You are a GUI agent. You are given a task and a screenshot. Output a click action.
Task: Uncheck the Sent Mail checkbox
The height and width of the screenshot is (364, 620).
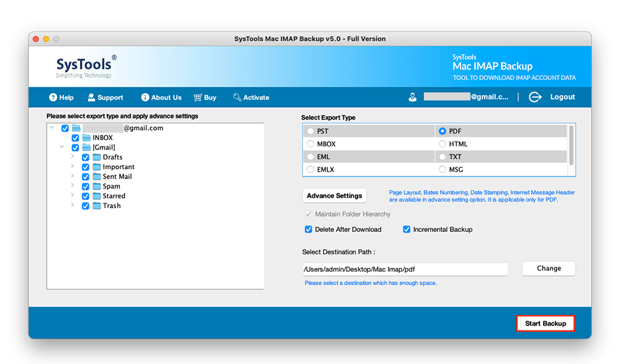tap(86, 177)
